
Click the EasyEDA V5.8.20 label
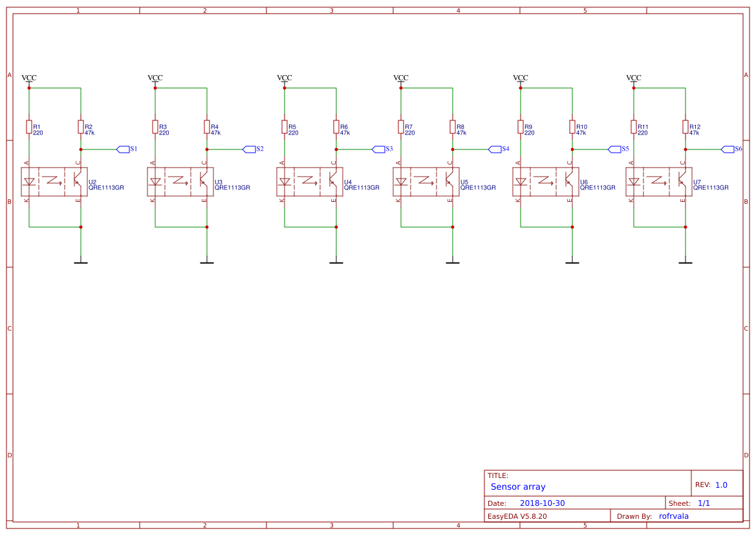tap(517, 516)
